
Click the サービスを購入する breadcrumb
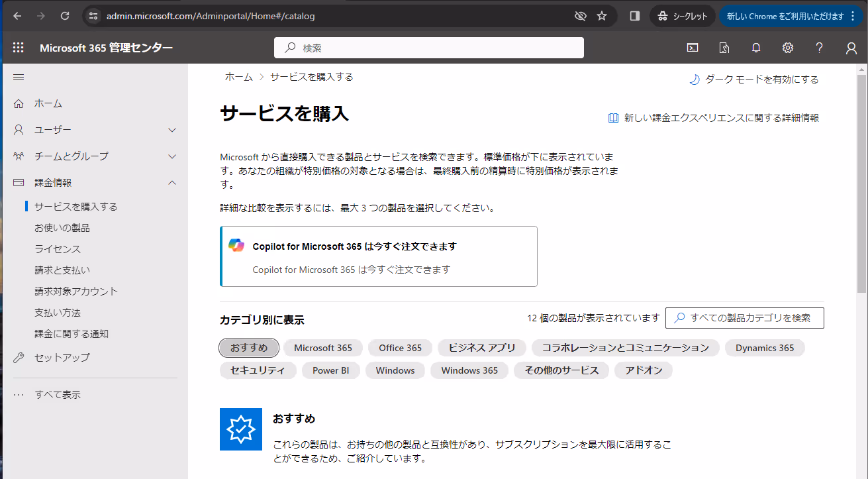(312, 77)
